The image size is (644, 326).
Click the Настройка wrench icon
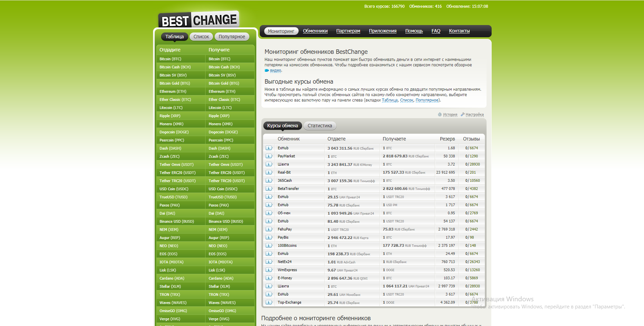point(463,114)
